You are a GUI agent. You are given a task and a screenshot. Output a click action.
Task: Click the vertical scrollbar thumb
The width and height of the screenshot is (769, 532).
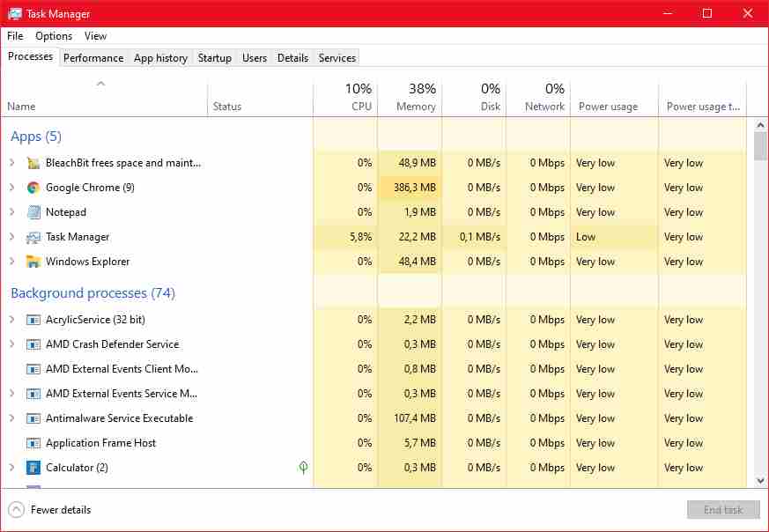pos(760,145)
